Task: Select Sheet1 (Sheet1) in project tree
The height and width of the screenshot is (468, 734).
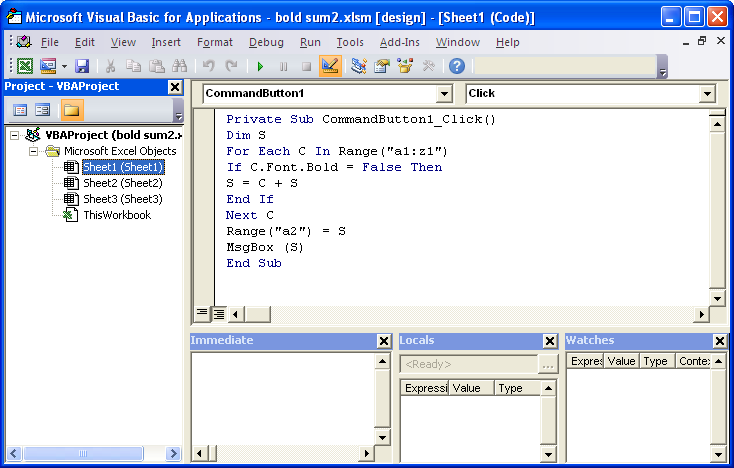Action: [x=123, y=167]
